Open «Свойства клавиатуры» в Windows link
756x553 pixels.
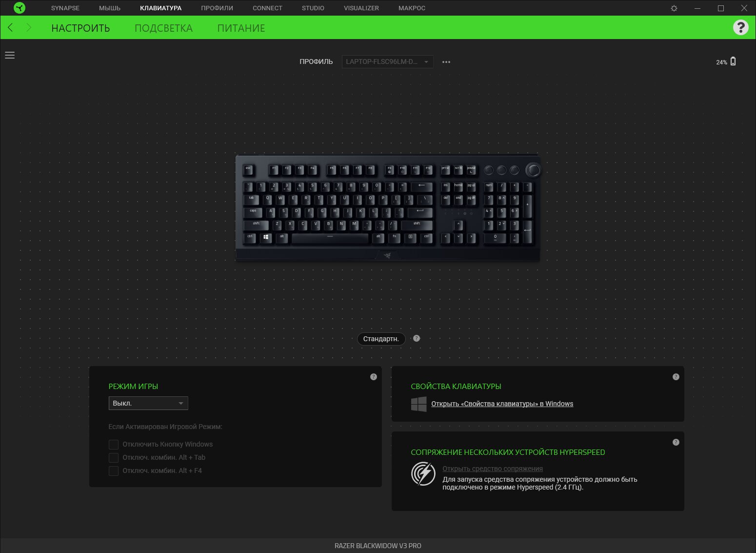502,404
